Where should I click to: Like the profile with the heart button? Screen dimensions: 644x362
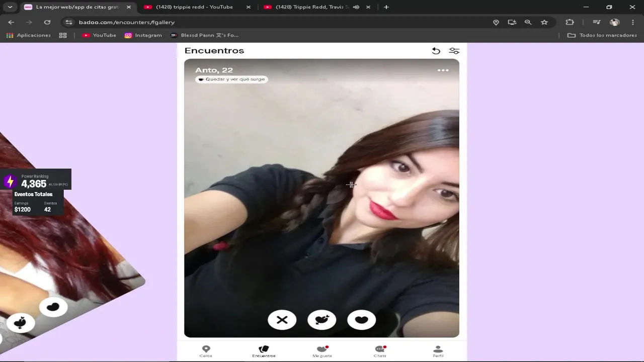coord(362,320)
